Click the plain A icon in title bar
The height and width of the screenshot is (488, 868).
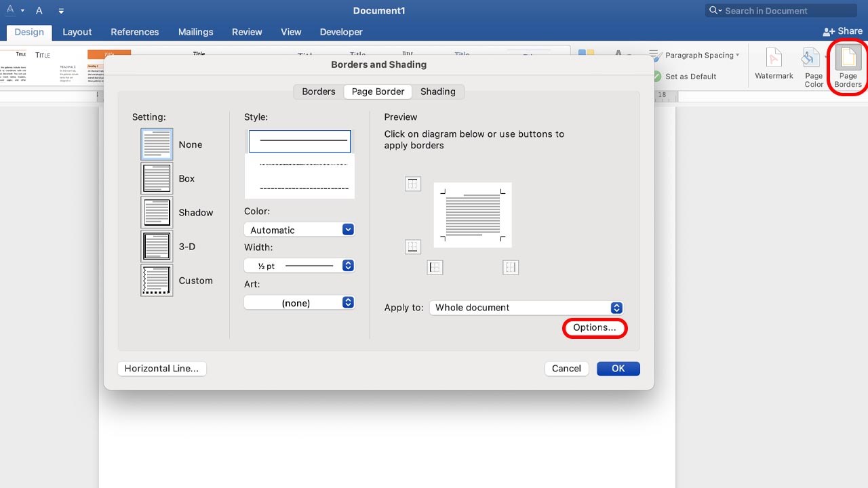39,11
